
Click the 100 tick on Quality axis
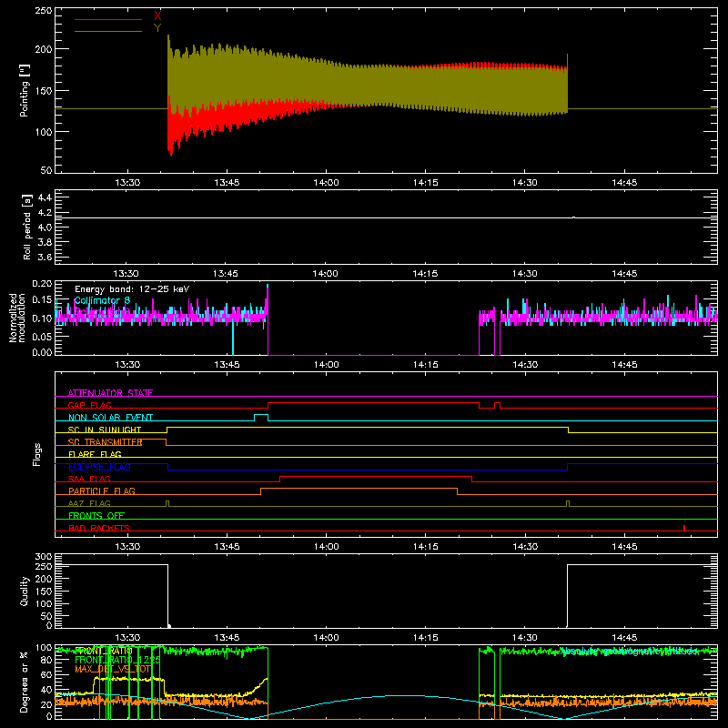click(44, 603)
